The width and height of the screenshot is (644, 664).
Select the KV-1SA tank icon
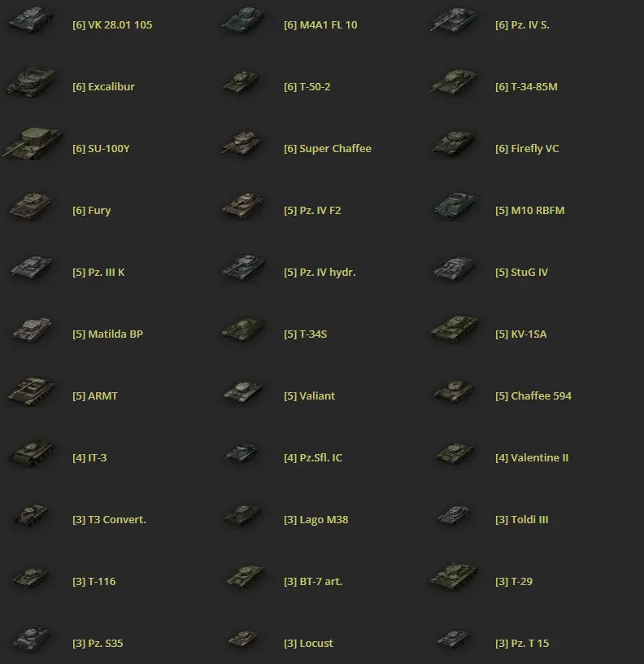[x=454, y=330]
